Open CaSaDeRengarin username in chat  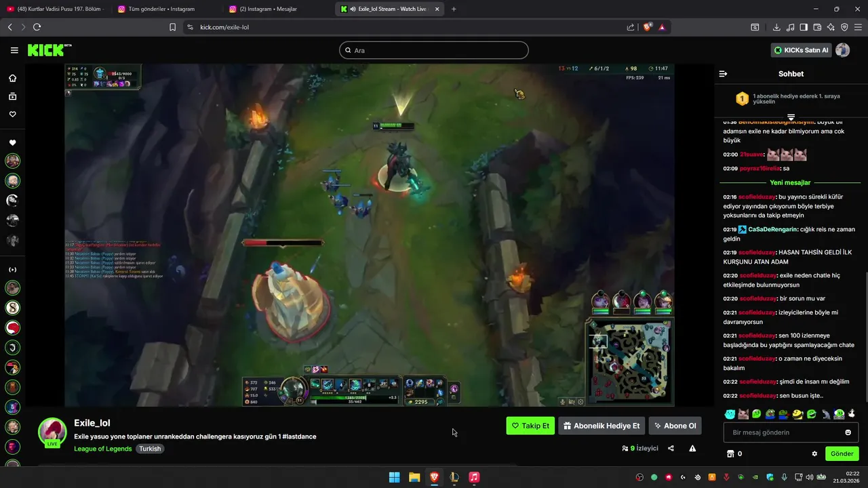(x=773, y=229)
